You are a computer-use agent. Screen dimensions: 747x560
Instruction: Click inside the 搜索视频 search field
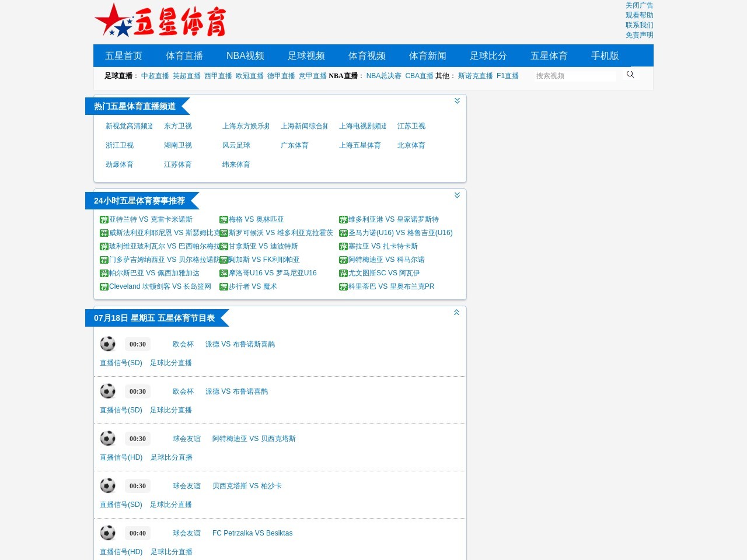575,75
